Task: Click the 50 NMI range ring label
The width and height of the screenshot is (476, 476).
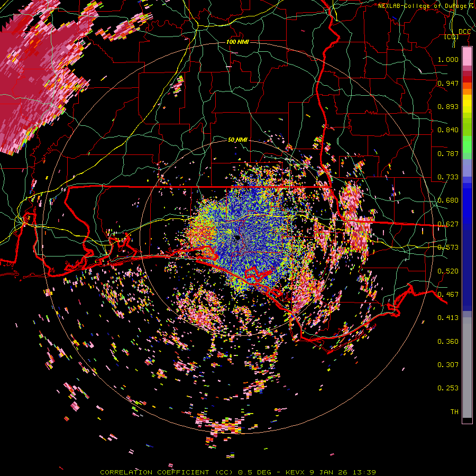Action: (x=237, y=140)
